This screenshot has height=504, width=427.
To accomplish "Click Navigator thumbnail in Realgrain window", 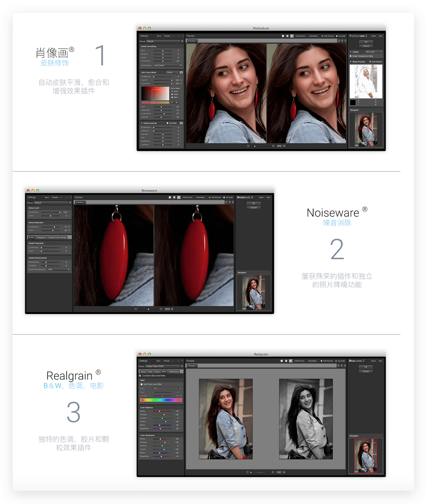I will [366, 456].
